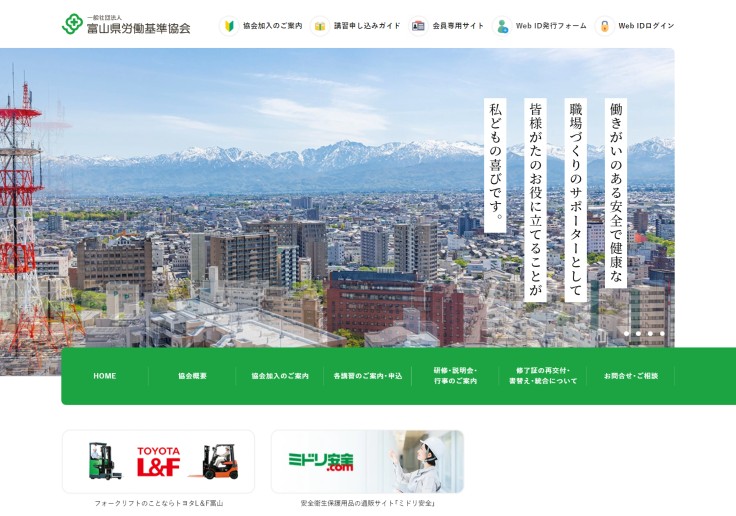Select 協会概要 in the green navigation bar
The height and width of the screenshot is (516, 736).
192,376
